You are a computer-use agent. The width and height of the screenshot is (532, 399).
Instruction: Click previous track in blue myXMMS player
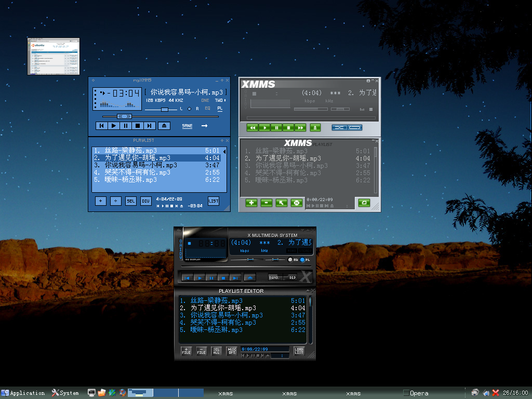(101, 126)
